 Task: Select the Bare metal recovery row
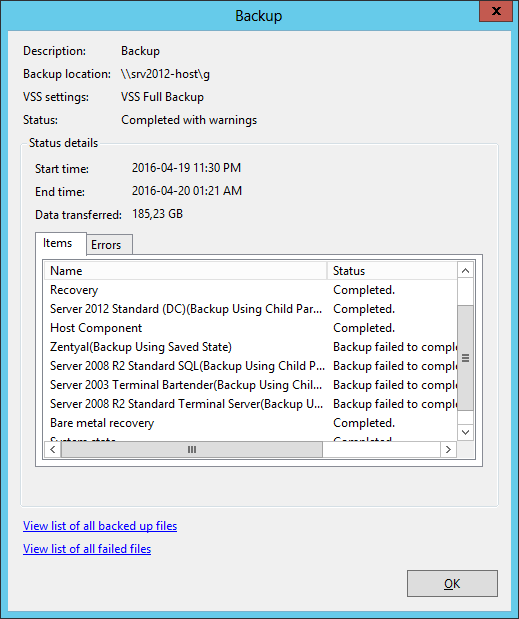pos(251,422)
